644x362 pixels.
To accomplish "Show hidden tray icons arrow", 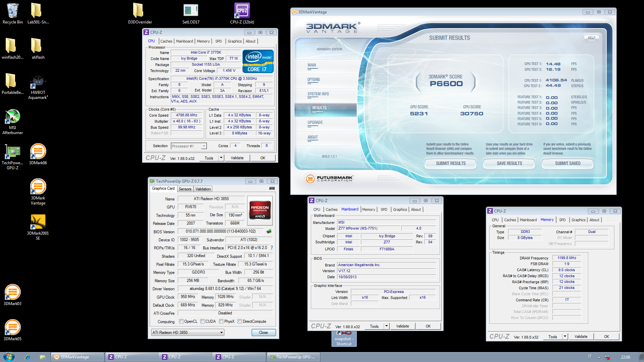I will click(599, 357).
